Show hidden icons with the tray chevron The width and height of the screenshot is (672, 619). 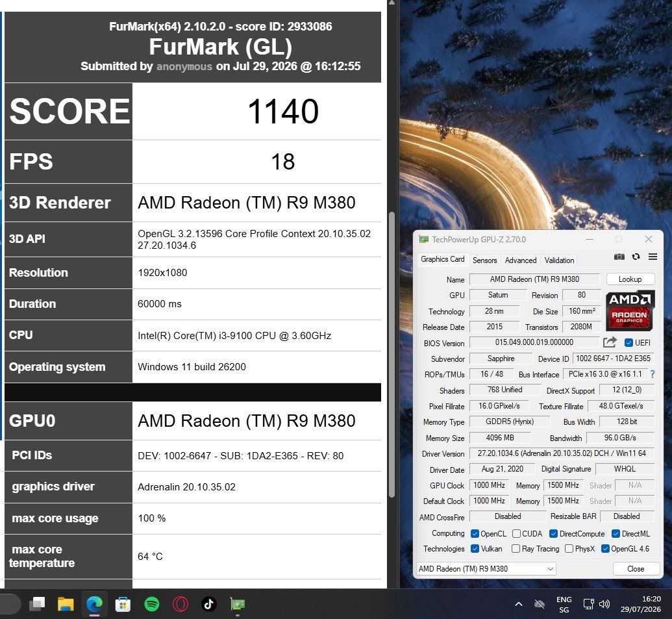[x=519, y=604]
